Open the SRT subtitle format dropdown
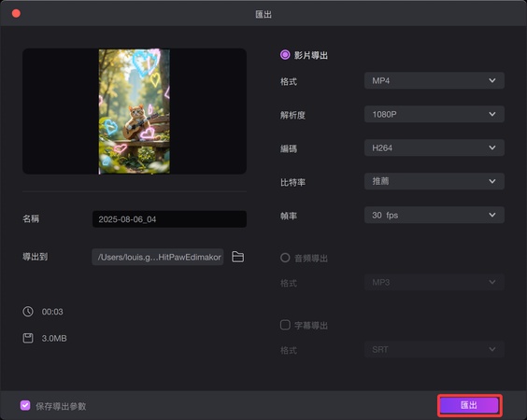Screen dimensions: 527x420 pyautogui.click(x=434, y=349)
